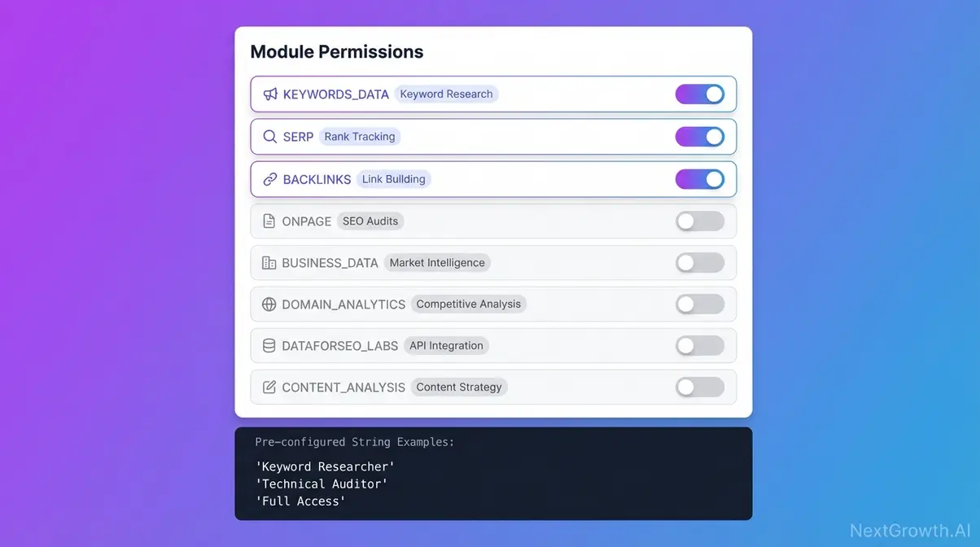Disable the KEYWORDS_DATA module toggle
Image resolution: width=980 pixels, height=547 pixels.
(x=700, y=94)
